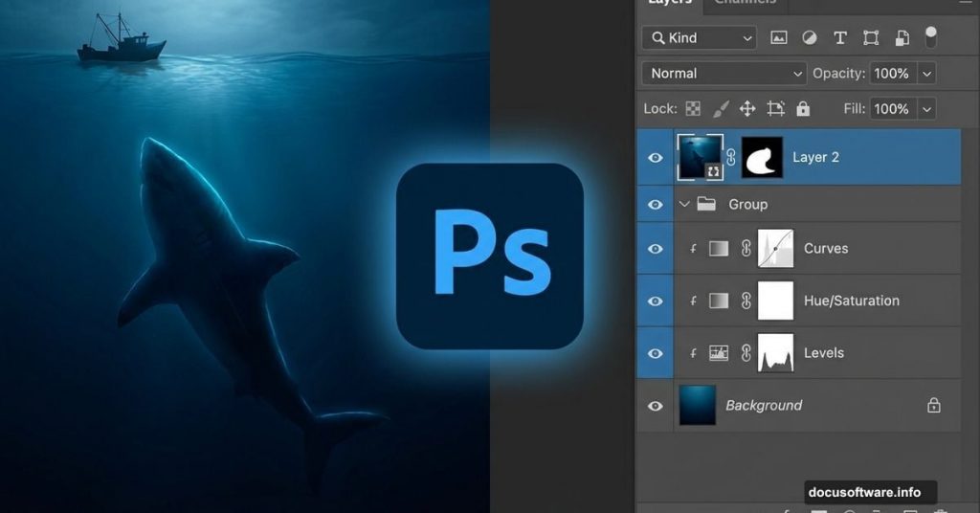
Task: Hide Layer 2 with its eye icon
Action: 655,158
